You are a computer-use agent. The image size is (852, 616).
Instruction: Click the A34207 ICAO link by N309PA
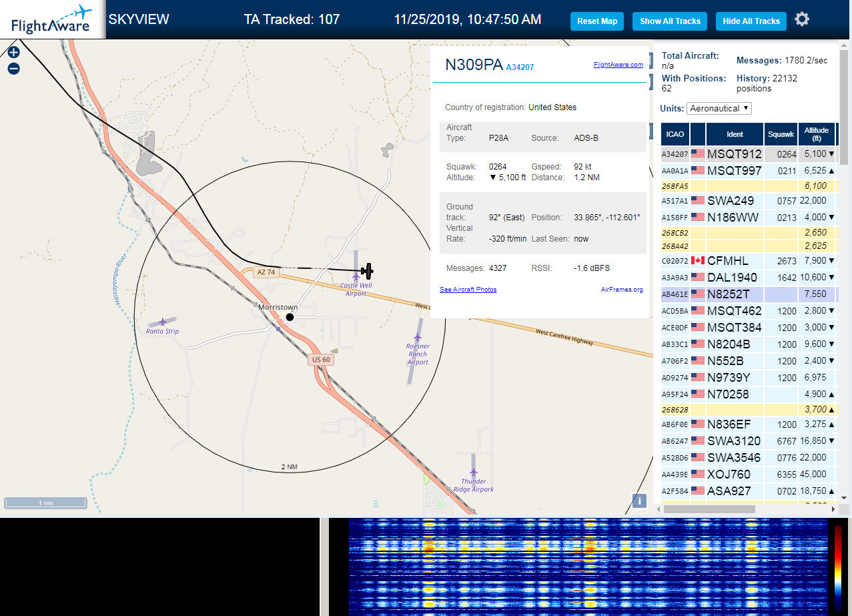click(x=520, y=67)
